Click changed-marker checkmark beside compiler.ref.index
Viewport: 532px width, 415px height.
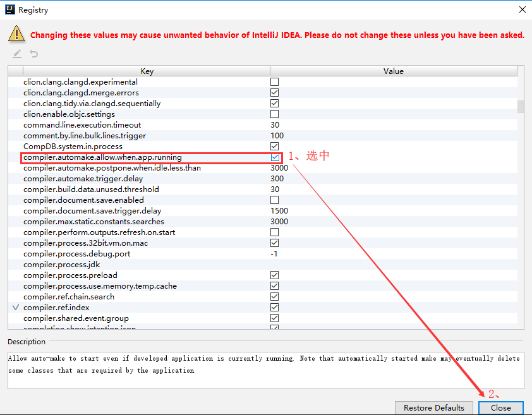tap(16, 307)
